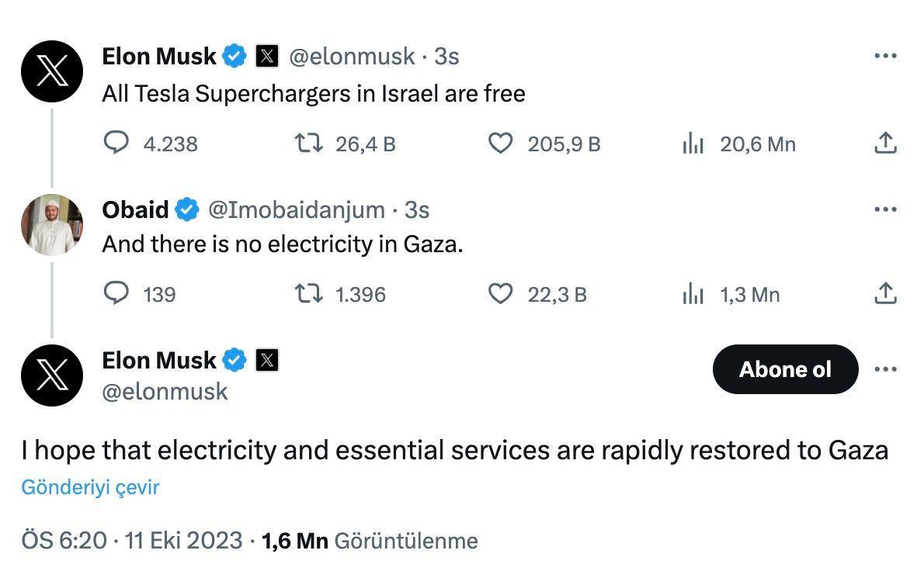This screenshot has width=924, height=571.
Task: Click Elon Musk's X logo profile avatar
Action: [51, 71]
